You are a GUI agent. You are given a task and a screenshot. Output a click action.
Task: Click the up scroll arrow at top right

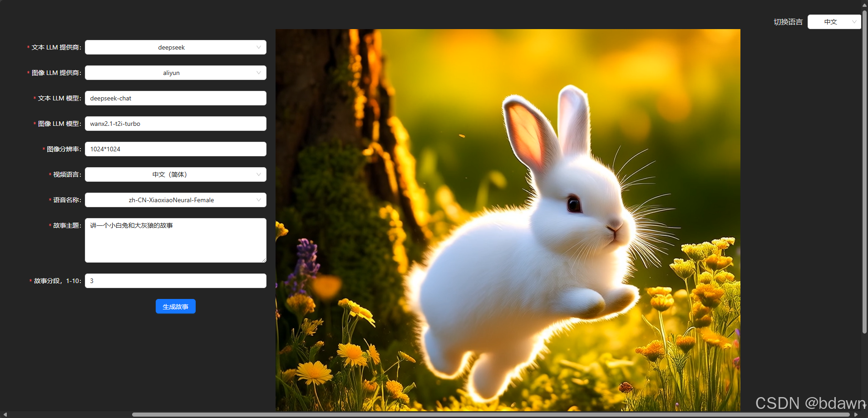(x=865, y=5)
